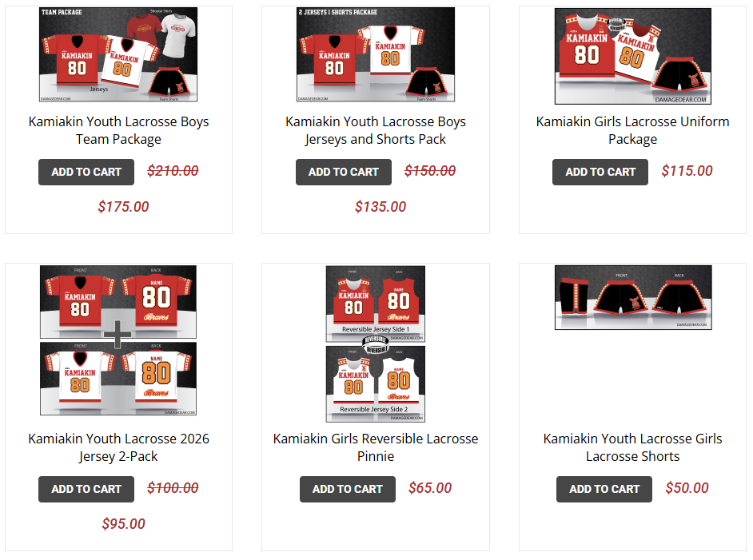Open the Jerseys and Shorts Pack image
The height and width of the screenshot is (560, 753).
tap(376, 54)
